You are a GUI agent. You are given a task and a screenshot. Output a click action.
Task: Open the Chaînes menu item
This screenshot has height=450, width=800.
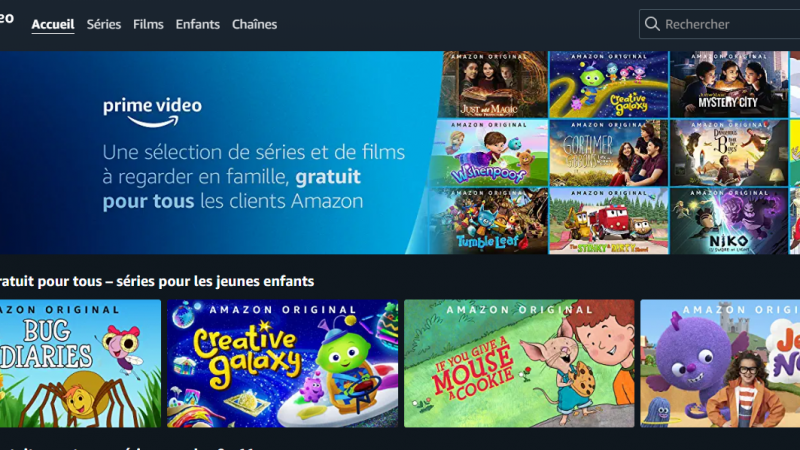tap(254, 24)
